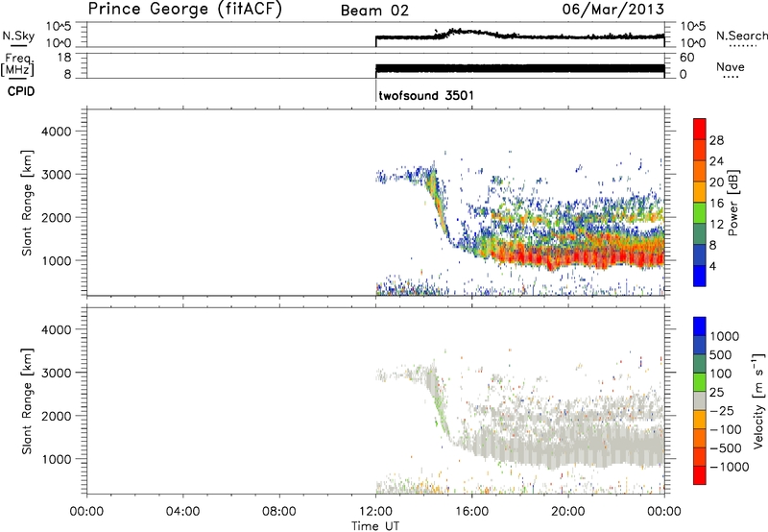
Task: Pick the yellow-orange Power bar segment near 16
Action: [x=700, y=192]
